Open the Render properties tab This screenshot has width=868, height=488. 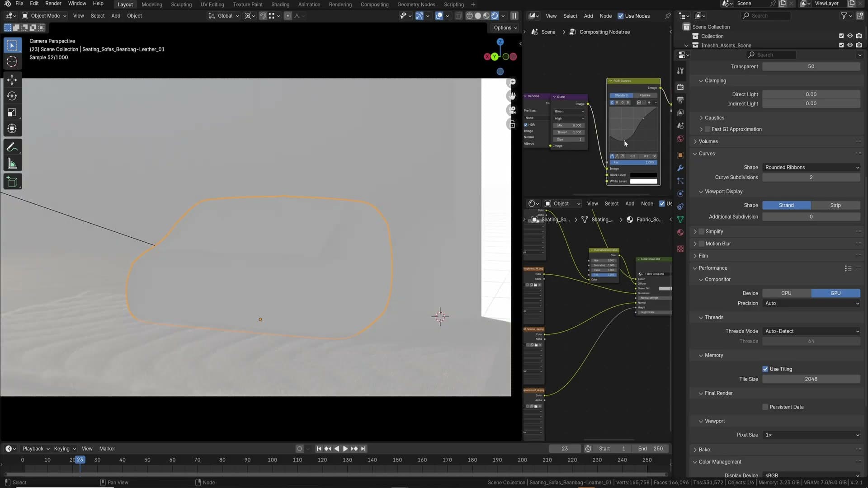tap(680, 87)
